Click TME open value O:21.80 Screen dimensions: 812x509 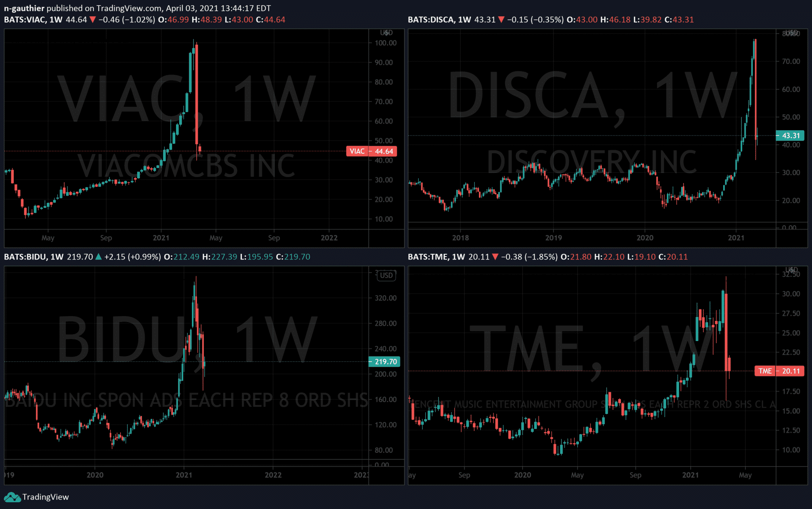coord(576,257)
